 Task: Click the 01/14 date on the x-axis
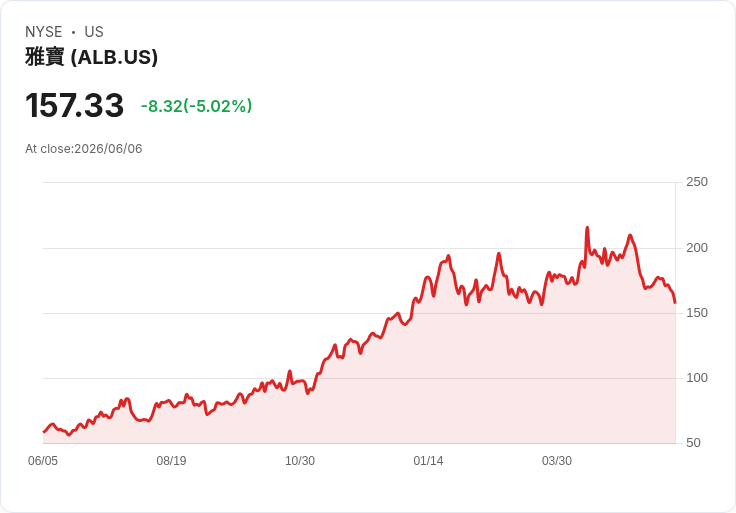(x=428, y=461)
